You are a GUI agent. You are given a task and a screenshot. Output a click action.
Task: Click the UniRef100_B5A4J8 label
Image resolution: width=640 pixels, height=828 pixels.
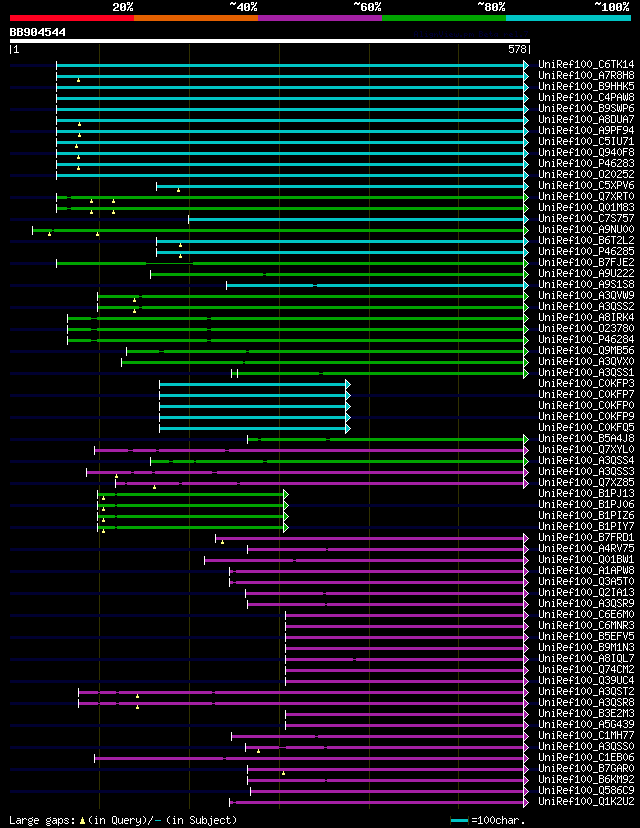pos(586,438)
